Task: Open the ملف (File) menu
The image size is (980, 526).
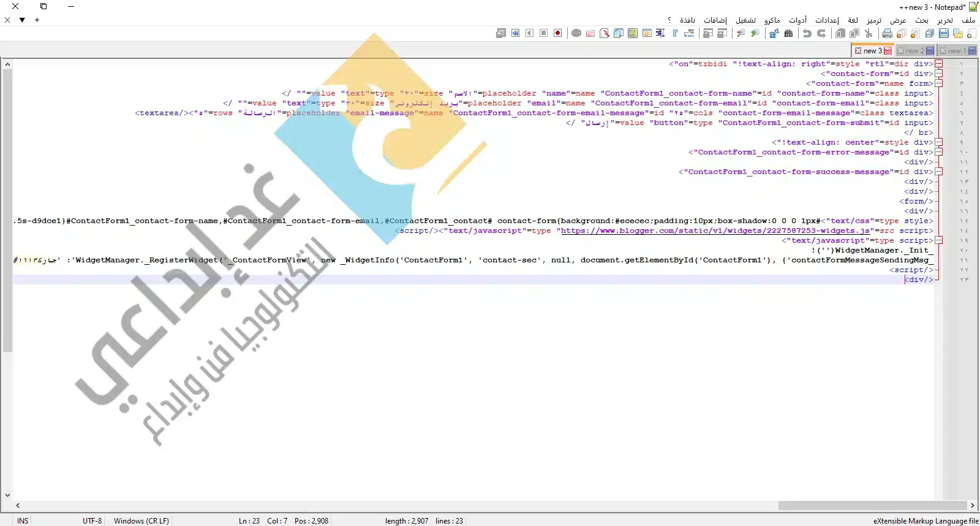Action: point(968,20)
